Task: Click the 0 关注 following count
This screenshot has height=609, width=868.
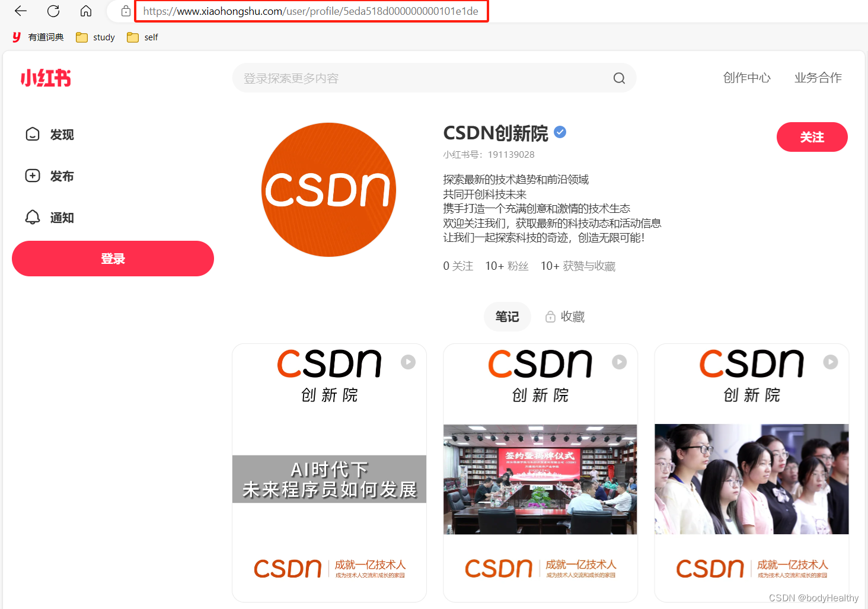Action: pyautogui.click(x=458, y=266)
